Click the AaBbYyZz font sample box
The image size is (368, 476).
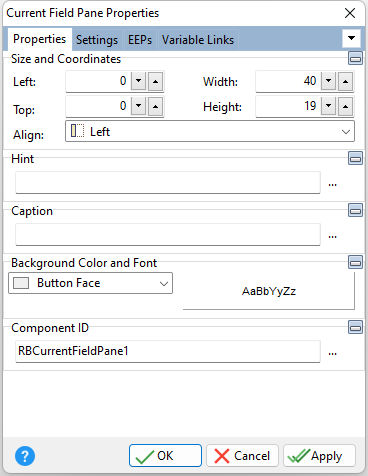269,291
